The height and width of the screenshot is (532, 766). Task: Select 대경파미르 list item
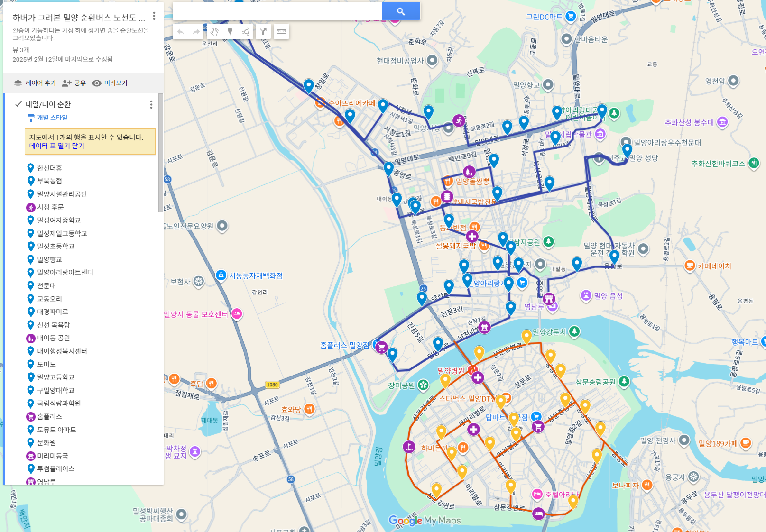(53, 312)
